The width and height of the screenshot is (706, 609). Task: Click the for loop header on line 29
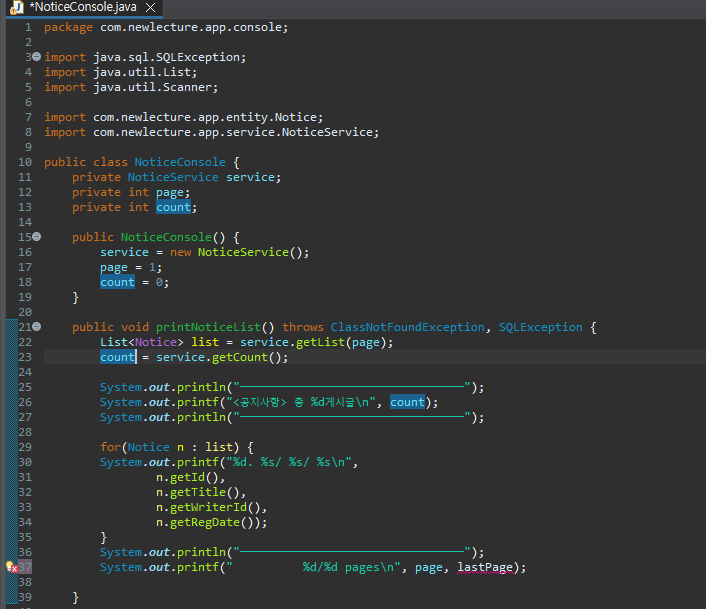pyautogui.click(x=176, y=447)
